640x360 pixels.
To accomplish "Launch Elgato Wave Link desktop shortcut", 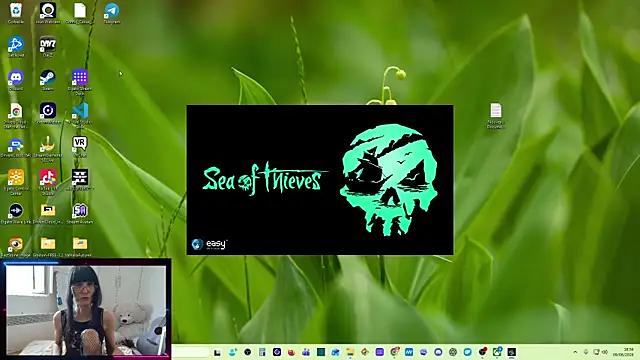I will [x=16, y=213].
